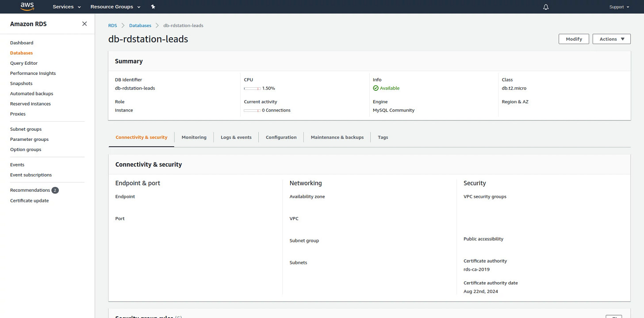
Task: Select Snapshots in the sidebar
Action: pos(21,83)
